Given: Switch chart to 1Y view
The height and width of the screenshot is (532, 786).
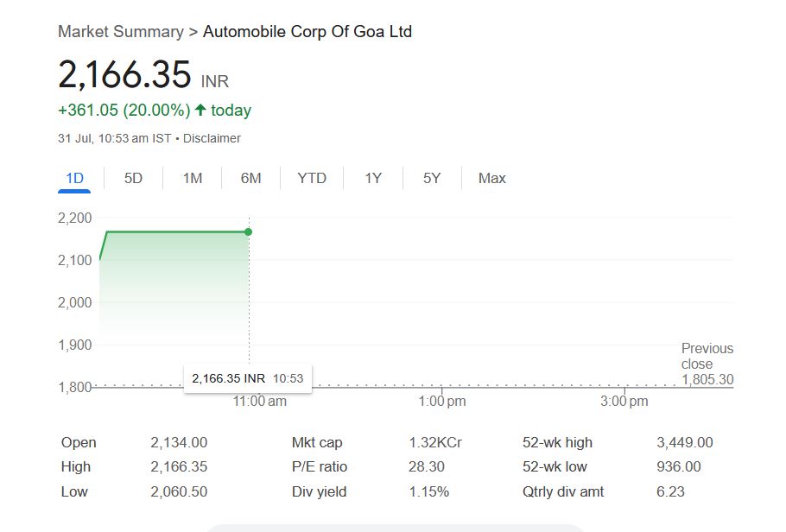Looking at the screenshot, I should (x=372, y=179).
